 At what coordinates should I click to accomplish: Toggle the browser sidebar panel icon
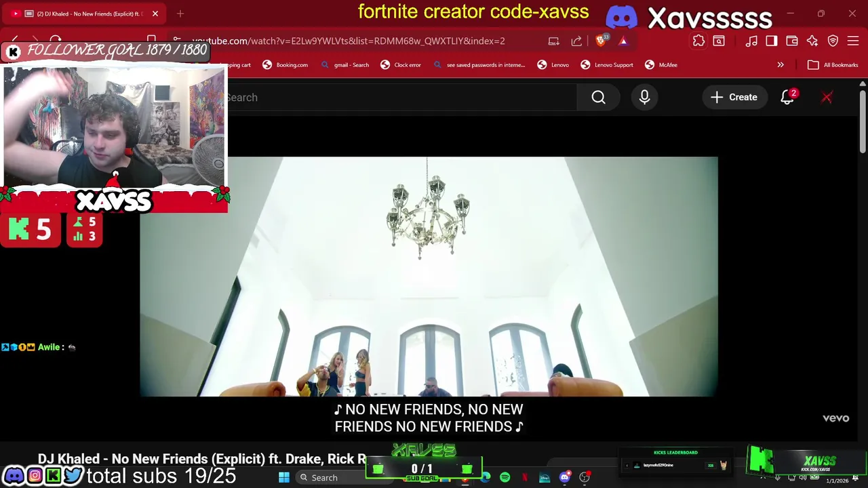click(772, 41)
